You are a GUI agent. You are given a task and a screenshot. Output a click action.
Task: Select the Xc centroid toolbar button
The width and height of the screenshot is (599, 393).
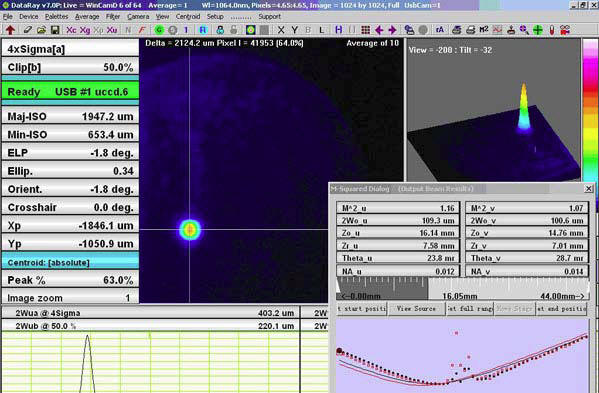tap(71, 30)
